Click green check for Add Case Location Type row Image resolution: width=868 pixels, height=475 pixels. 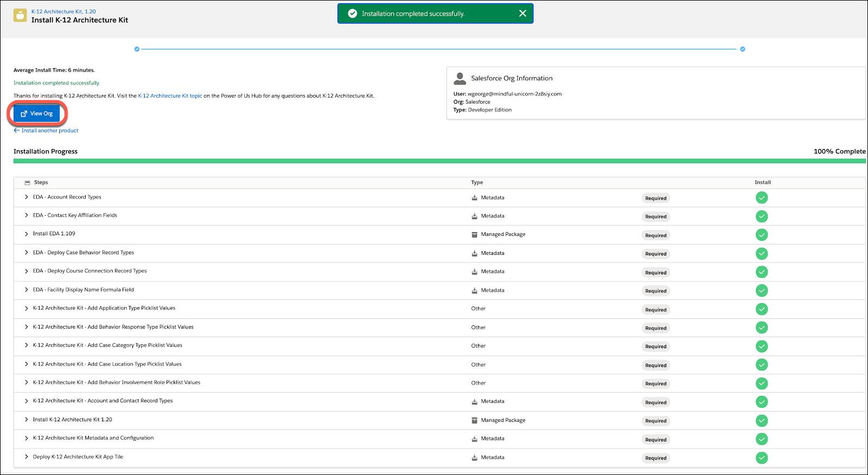762,365
